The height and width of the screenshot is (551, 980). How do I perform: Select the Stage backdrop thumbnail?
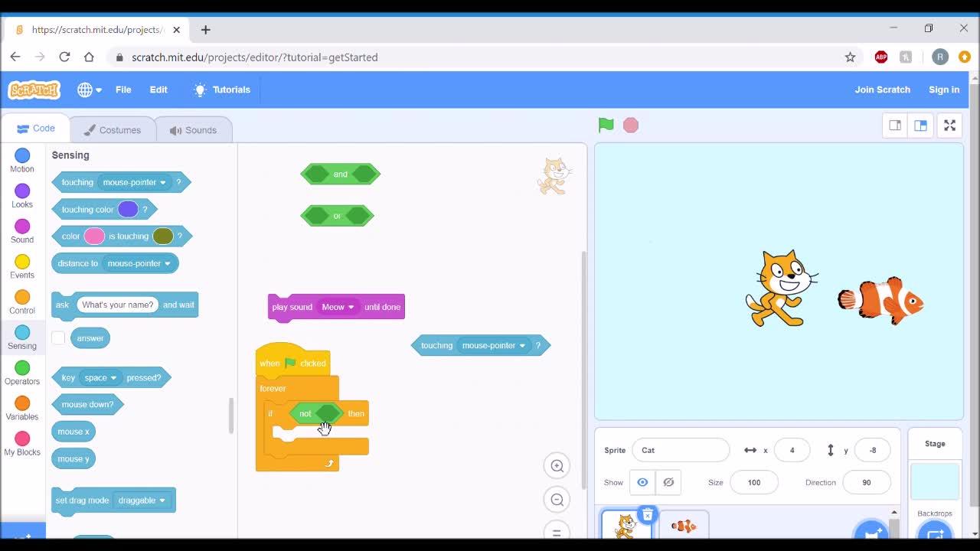934,481
